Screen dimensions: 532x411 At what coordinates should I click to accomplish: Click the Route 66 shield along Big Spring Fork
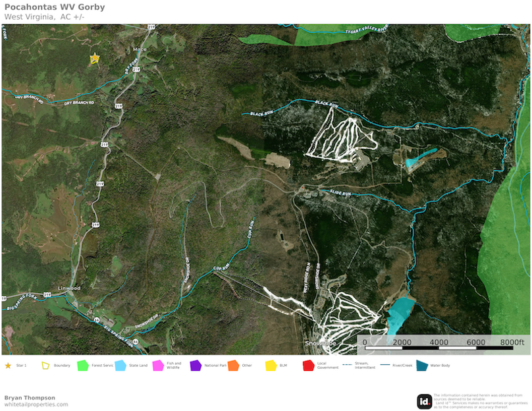(x=97, y=319)
